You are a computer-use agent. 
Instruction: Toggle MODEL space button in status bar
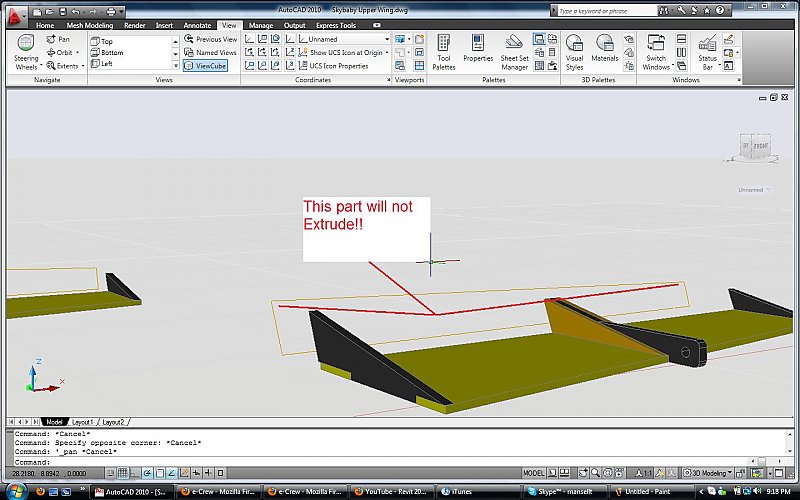534,472
